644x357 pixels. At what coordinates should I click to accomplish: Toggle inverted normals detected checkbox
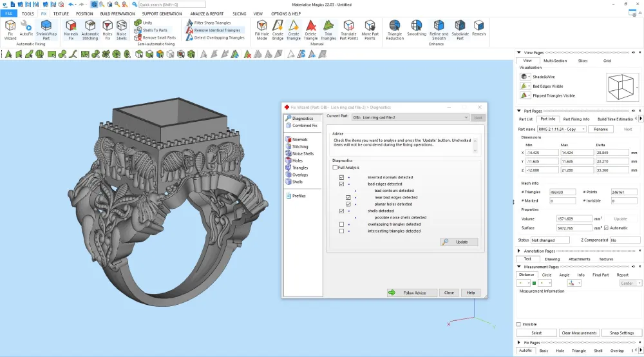point(342,177)
